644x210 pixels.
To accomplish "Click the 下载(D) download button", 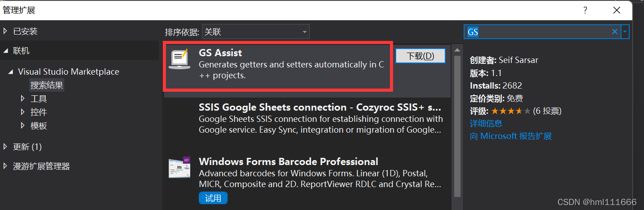I will (420, 56).
